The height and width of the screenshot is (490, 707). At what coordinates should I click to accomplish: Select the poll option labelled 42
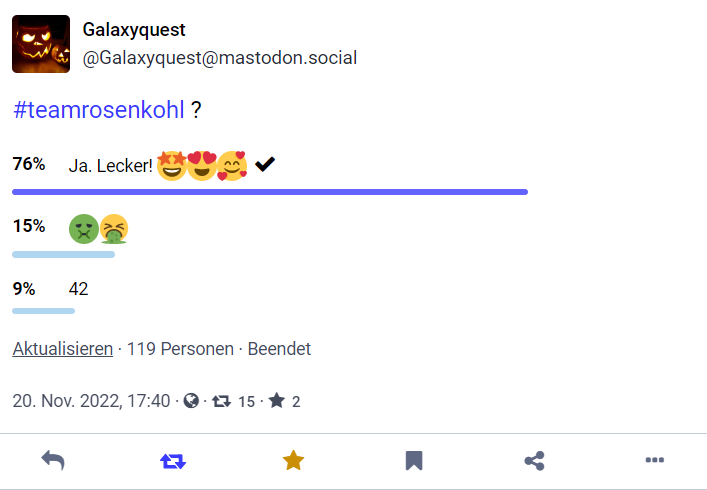tap(78, 289)
